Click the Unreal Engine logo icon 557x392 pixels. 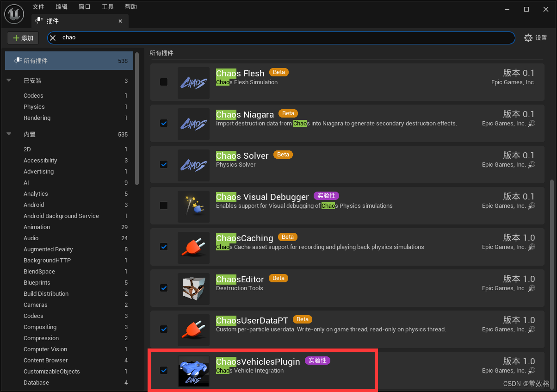pos(14,14)
